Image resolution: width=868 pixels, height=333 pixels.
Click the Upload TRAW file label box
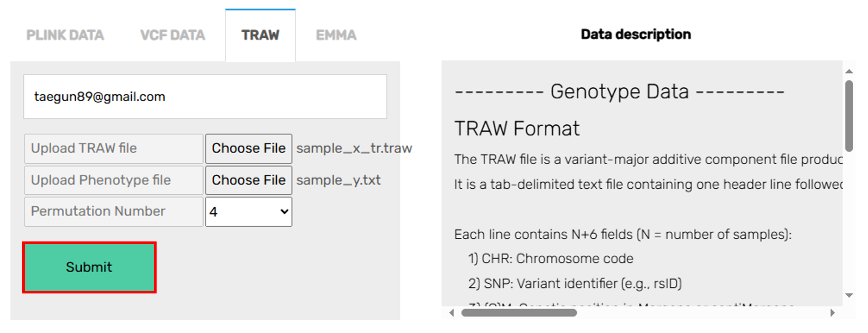click(x=114, y=148)
